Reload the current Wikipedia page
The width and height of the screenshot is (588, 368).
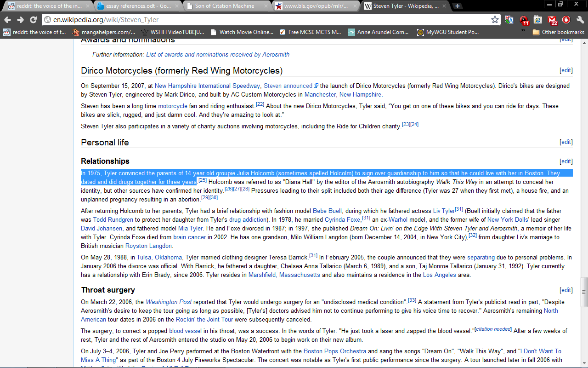33,20
